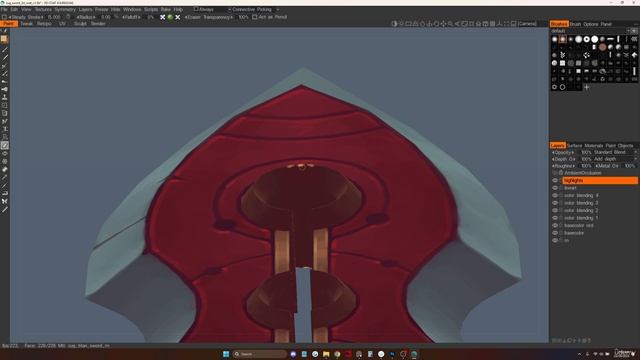Click the Chrome icon in the taskbar

[x=337, y=354]
